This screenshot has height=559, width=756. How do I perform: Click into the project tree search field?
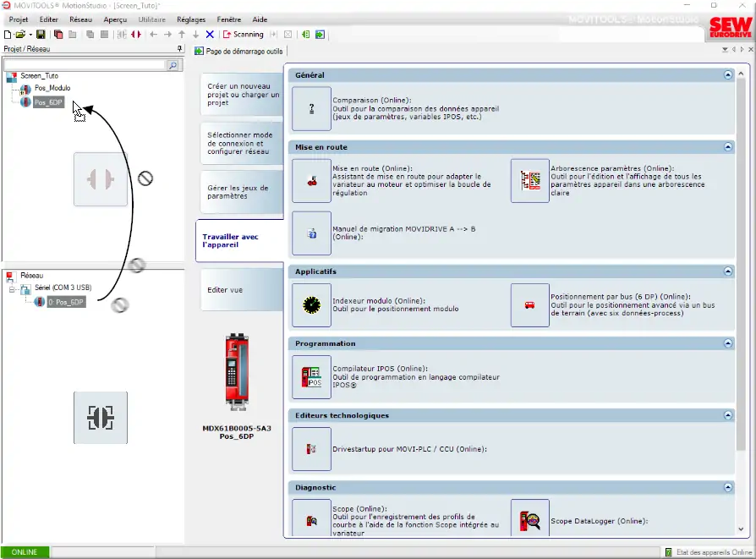[85, 65]
